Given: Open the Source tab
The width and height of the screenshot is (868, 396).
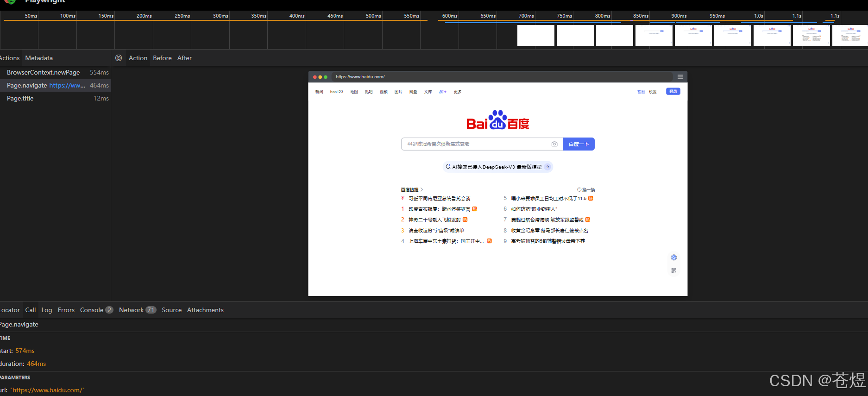Looking at the screenshot, I should tap(171, 310).
